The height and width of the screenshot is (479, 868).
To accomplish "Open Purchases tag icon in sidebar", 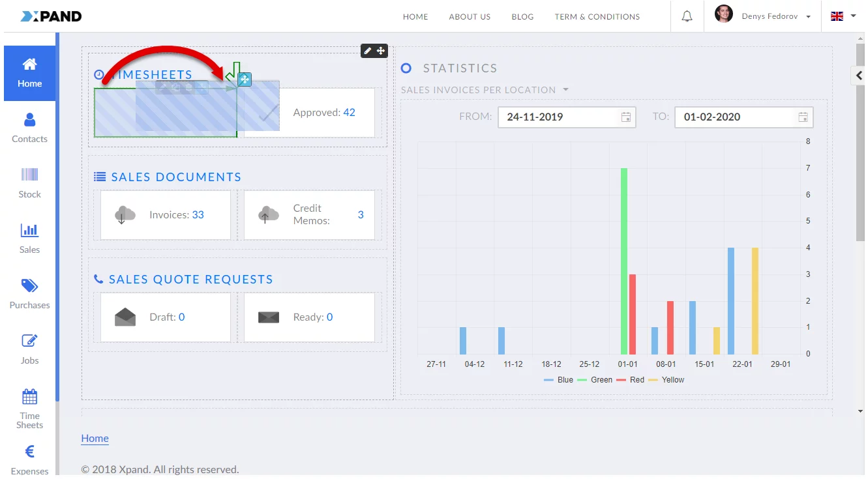I will click(29, 285).
